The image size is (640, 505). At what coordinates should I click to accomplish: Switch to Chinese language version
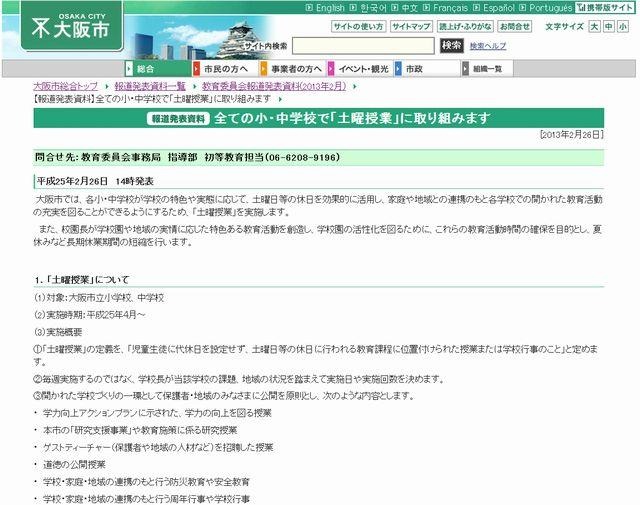pyautogui.click(x=410, y=8)
